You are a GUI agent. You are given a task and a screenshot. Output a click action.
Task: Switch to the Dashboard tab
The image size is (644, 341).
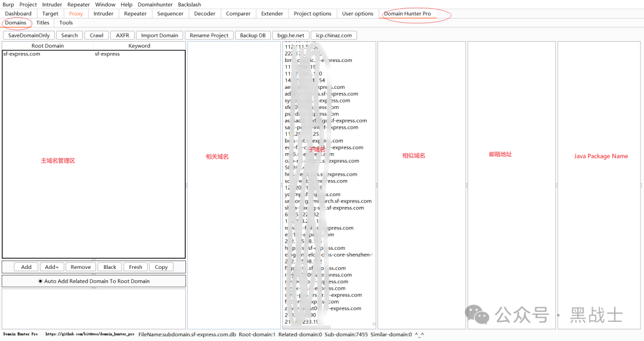click(18, 14)
